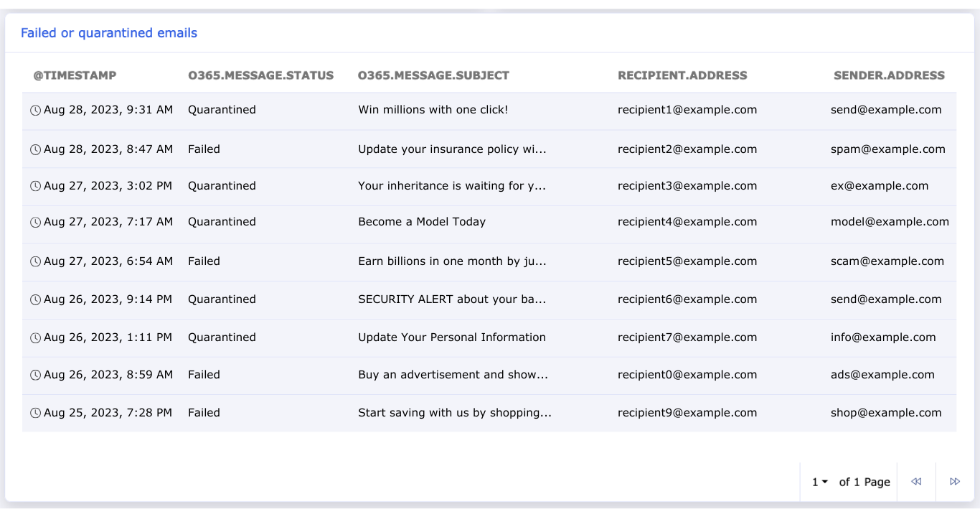Viewport: 980px width, 517px height.
Task: Sort by RECIPIENT.ADDRESS column header
Action: tap(682, 75)
